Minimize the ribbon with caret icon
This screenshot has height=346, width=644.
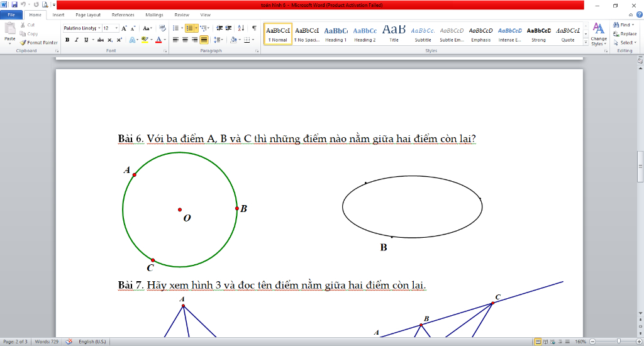point(631,15)
